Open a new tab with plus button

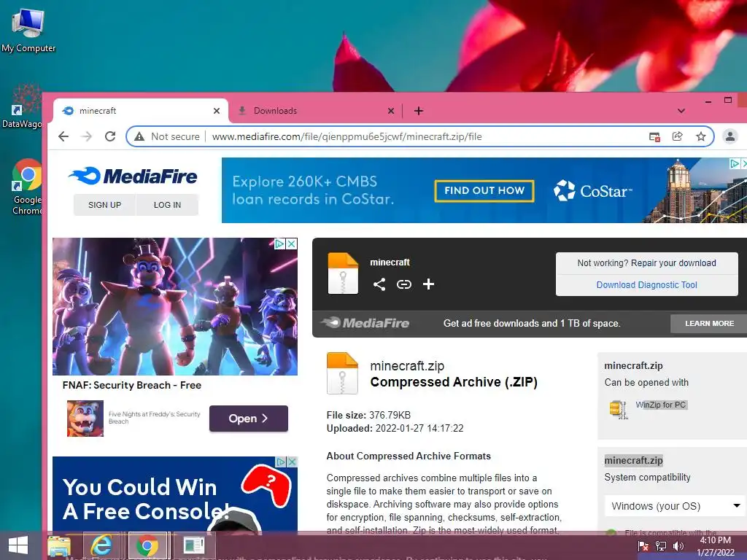pos(419,111)
